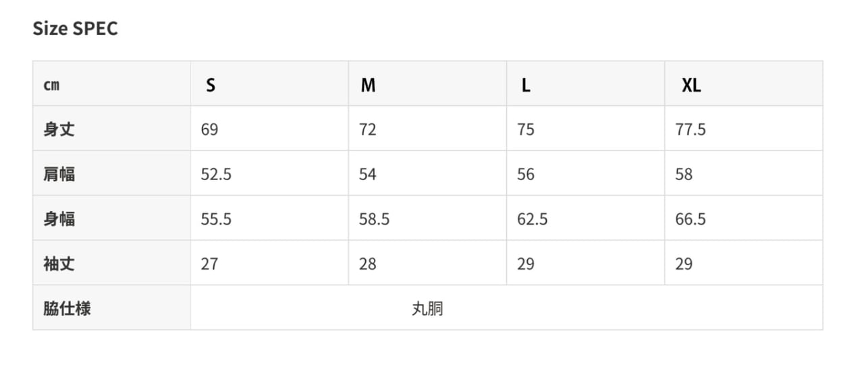Image resolution: width=868 pixels, height=375 pixels.
Task: Select the 66.5 body width value
Action: pyautogui.click(x=690, y=219)
